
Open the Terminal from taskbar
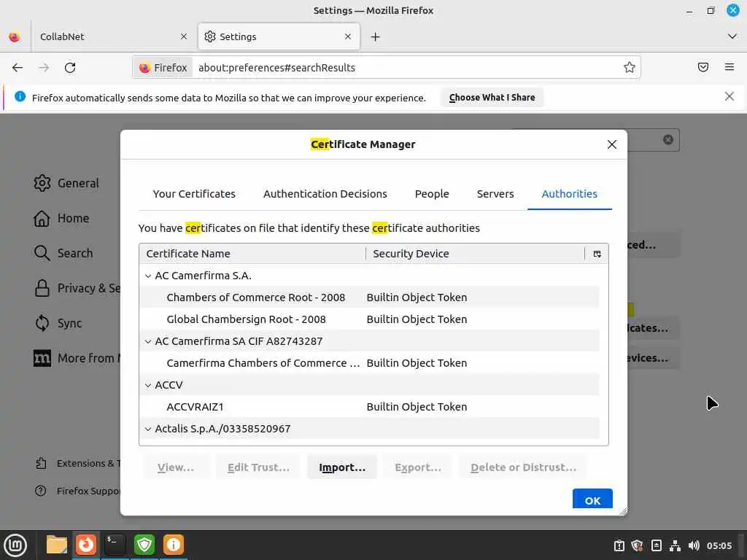point(115,544)
